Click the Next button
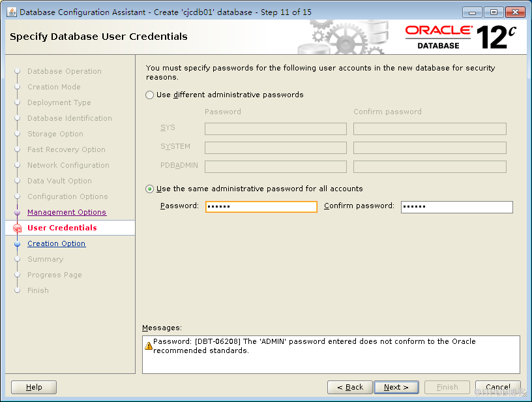 coord(396,388)
